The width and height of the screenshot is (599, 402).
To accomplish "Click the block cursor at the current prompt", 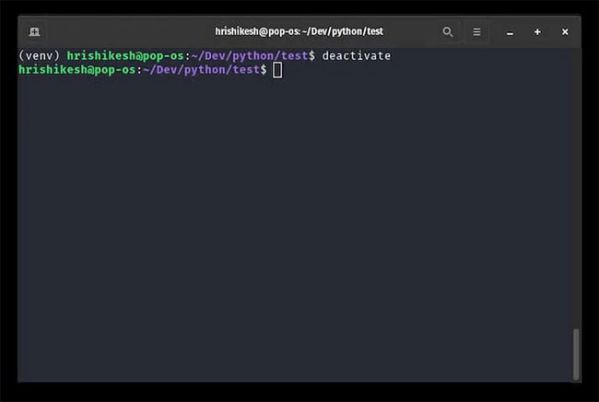I will (x=278, y=70).
